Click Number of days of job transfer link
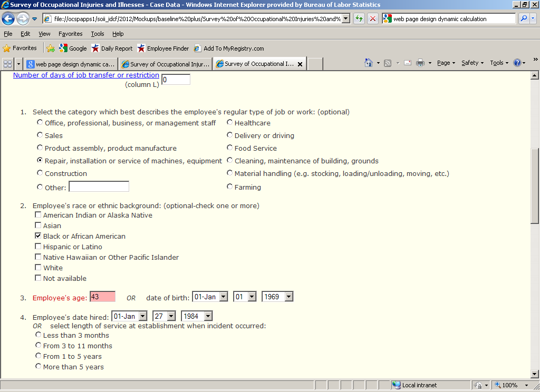Image resolution: width=540 pixels, height=392 pixels. (86, 75)
